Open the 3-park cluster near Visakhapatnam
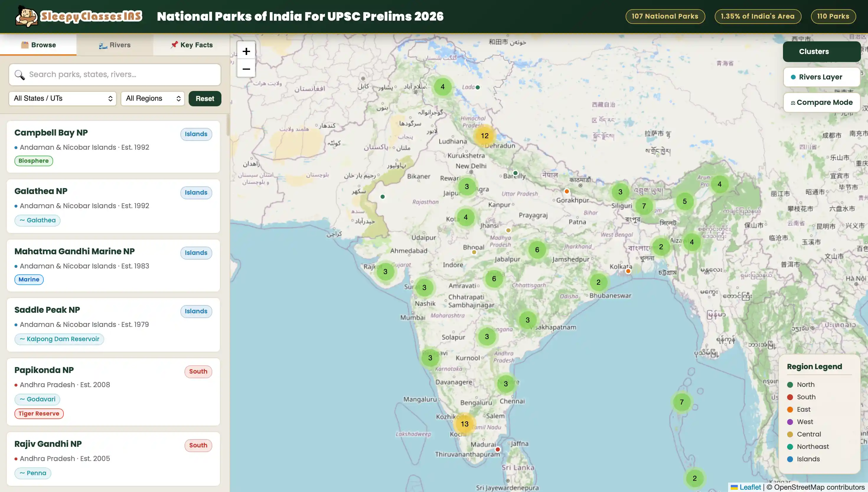Screen dimensions: 868x492 (528, 320)
